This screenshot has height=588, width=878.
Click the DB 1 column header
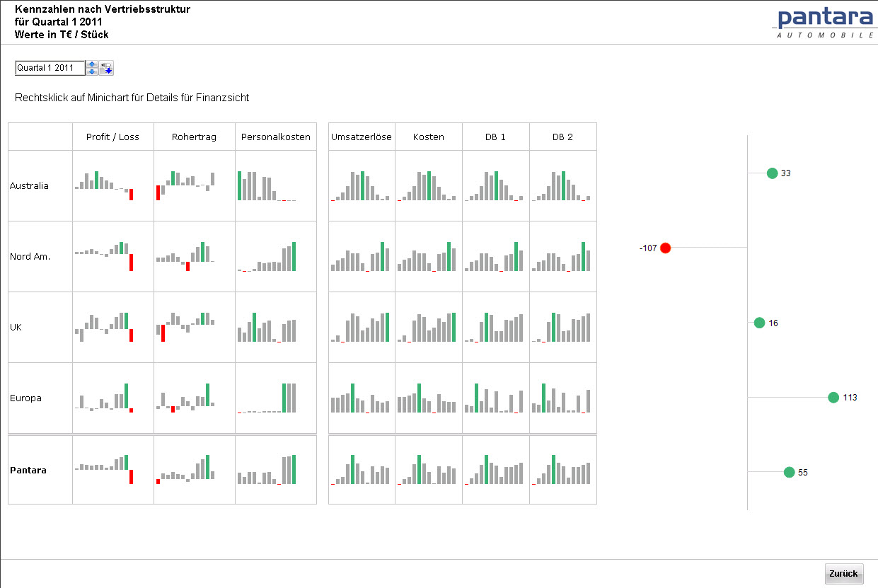coord(495,136)
